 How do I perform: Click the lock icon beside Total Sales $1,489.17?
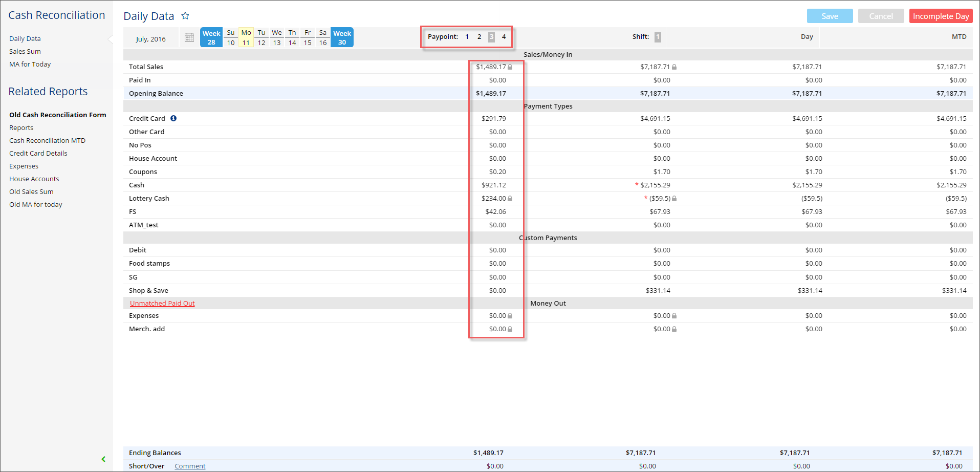click(x=510, y=67)
